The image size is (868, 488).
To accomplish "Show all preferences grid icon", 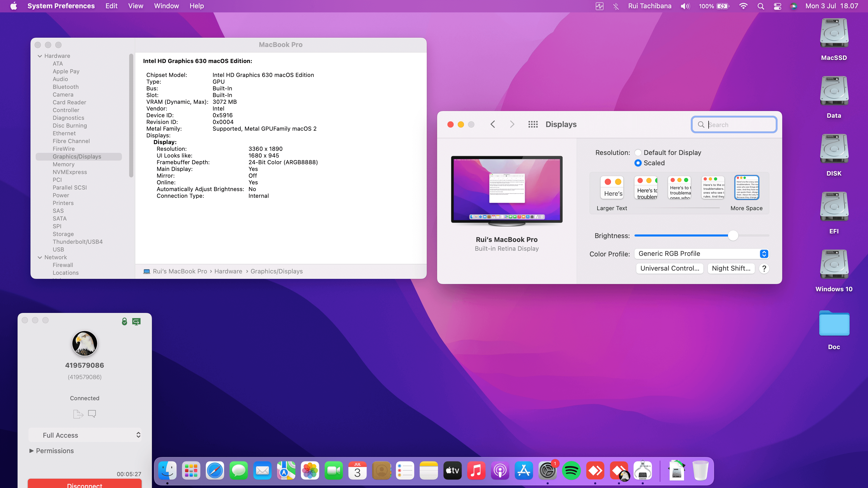I will coord(533,124).
